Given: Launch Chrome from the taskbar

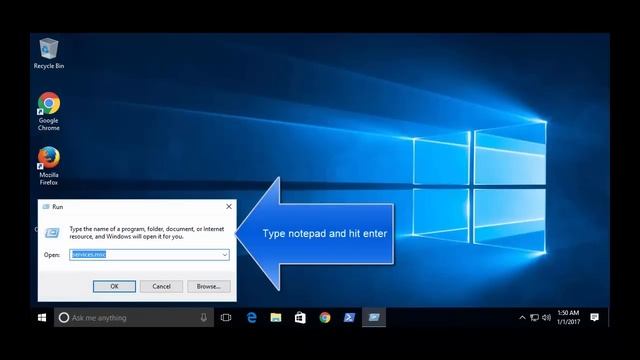Looking at the screenshot, I should coord(325,318).
